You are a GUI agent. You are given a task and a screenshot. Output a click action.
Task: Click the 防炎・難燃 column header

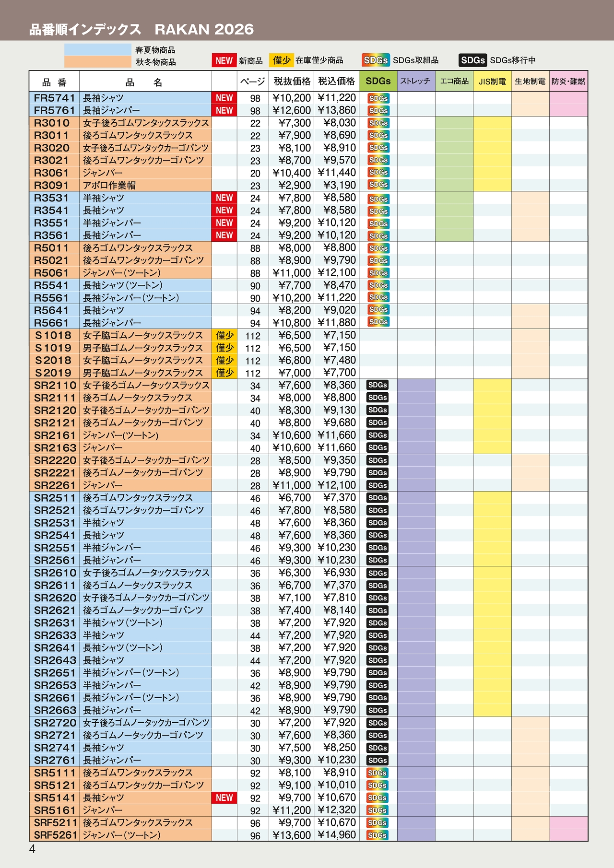pos(568,82)
